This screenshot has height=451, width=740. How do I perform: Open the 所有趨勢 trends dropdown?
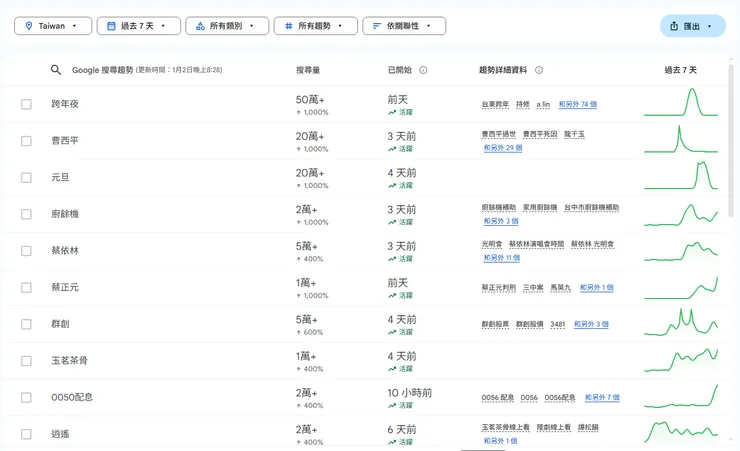point(316,26)
